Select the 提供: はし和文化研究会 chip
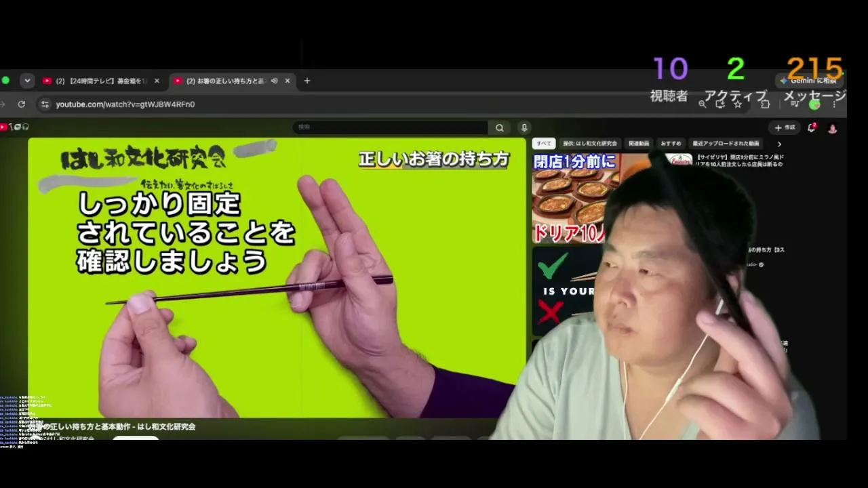The image size is (868, 488). pos(590,144)
